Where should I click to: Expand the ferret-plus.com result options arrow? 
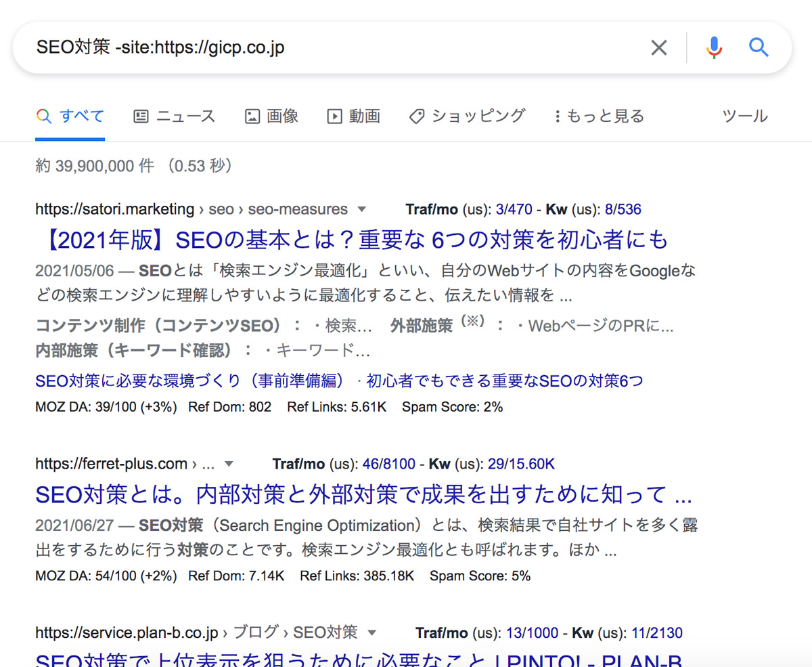tap(229, 465)
